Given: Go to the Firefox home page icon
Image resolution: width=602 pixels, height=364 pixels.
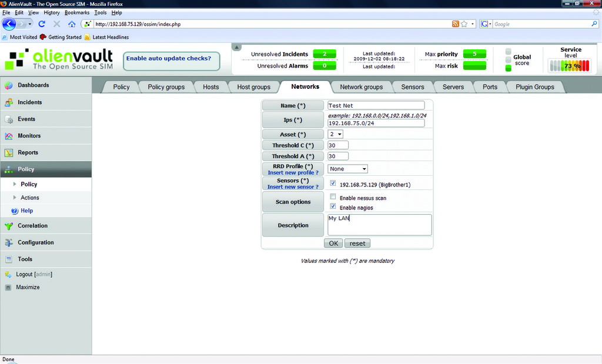Looking at the screenshot, I should tap(72, 24).
